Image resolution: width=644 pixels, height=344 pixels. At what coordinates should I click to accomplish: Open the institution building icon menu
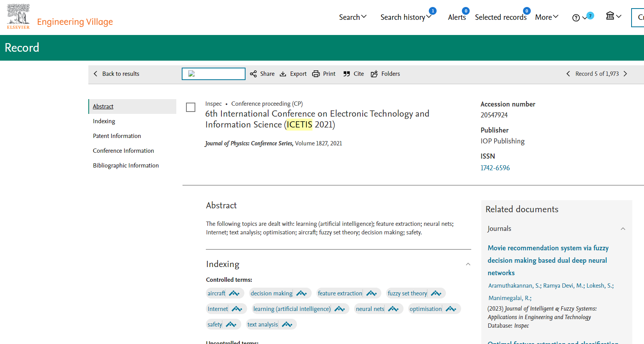point(610,16)
